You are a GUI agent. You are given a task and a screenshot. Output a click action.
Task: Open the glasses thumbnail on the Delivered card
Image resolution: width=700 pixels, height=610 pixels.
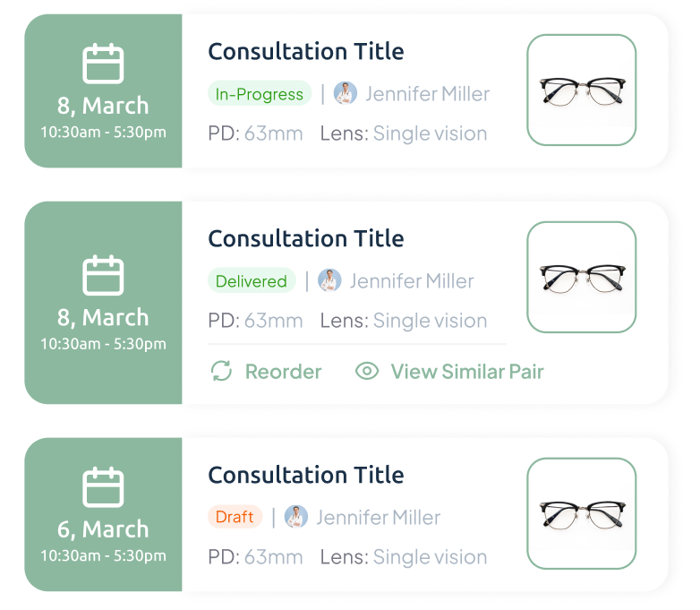click(x=581, y=277)
